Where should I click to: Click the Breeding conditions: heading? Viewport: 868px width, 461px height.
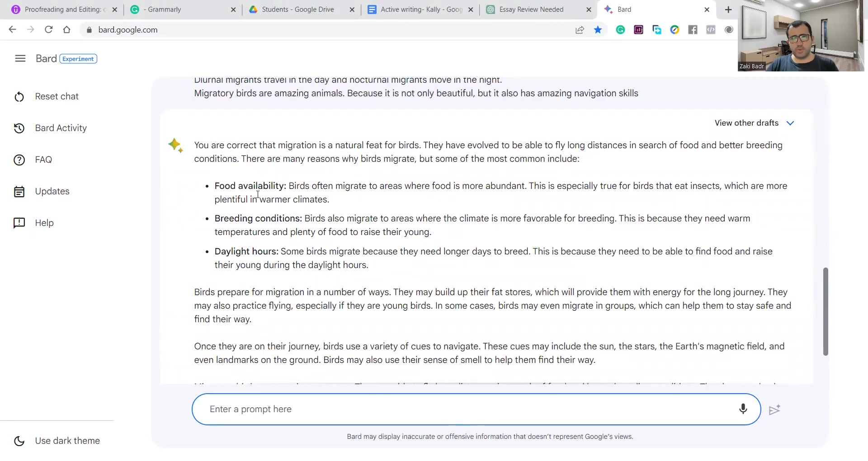(x=258, y=219)
